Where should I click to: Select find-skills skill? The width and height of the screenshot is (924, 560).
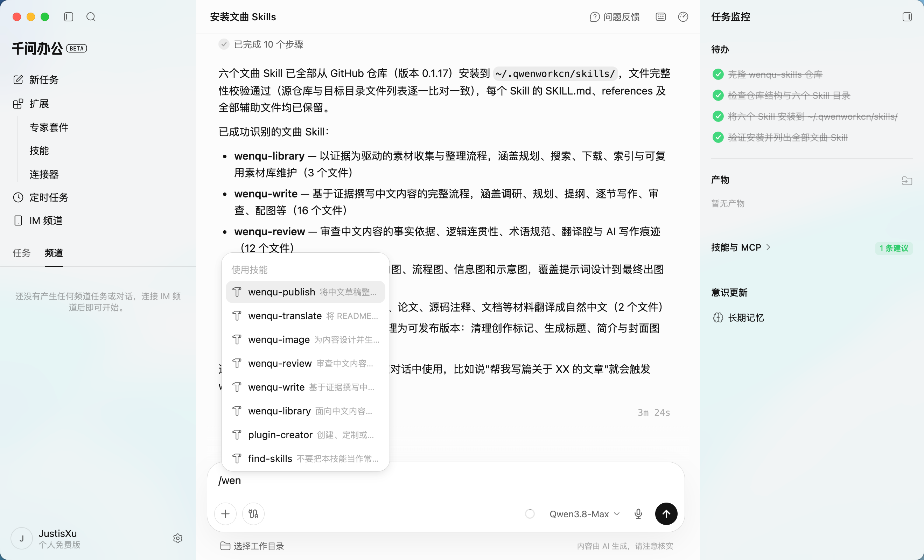[x=305, y=458]
